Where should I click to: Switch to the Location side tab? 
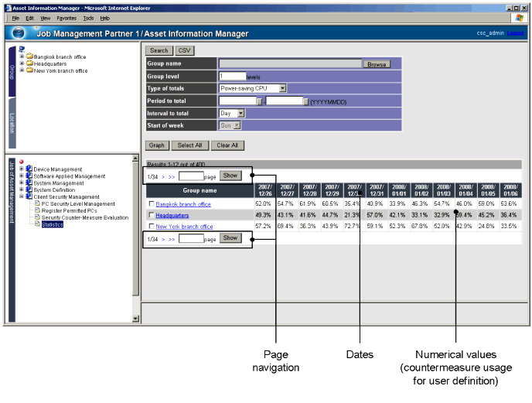12,123
